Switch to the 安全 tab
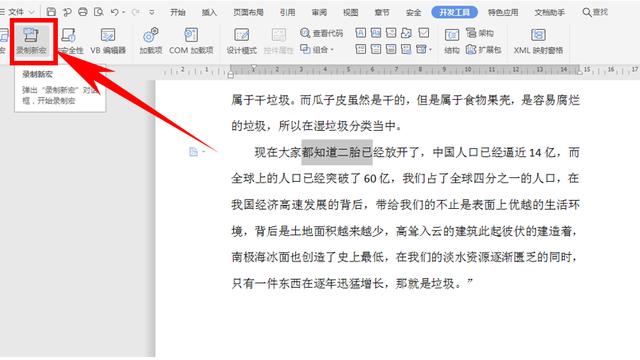Image resolution: width=640 pixels, height=360 pixels. 413,12
